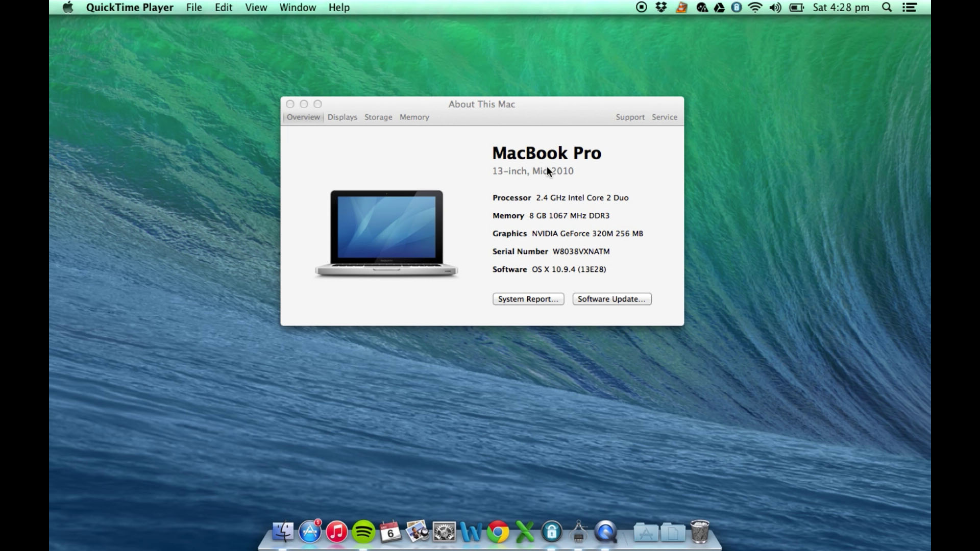Screen dimensions: 980x551
Task: Launch Spotify from the dock
Action: click(363, 532)
